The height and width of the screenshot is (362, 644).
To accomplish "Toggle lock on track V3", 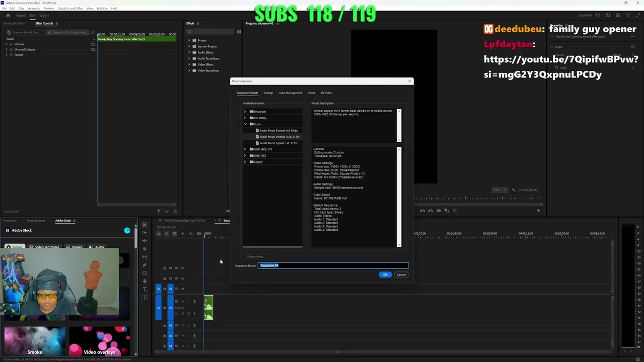I will coord(165,268).
